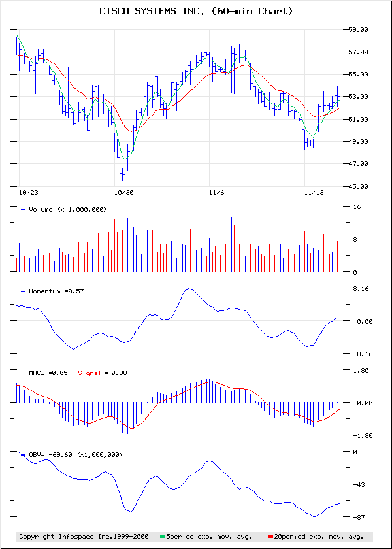Click the 49.00 price axis label

[359, 142]
